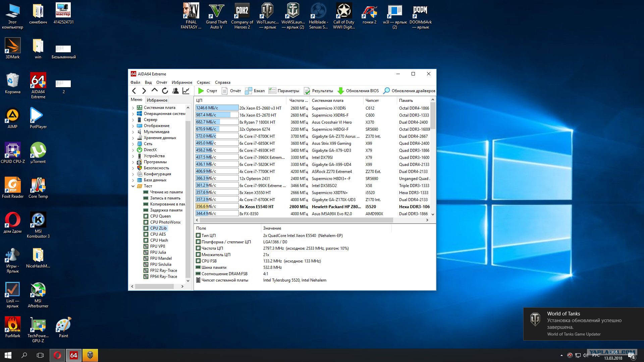Select the CPU PhotoWorxx benchmark
644x362 pixels.
tap(165, 222)
